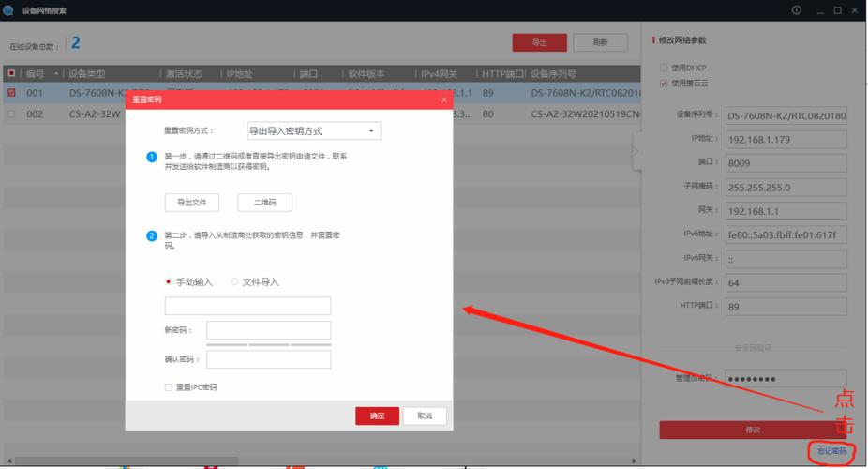Click the 端口 field showing 8009
The height and width of the screenshot is (469, 868).
pos(786,163)
